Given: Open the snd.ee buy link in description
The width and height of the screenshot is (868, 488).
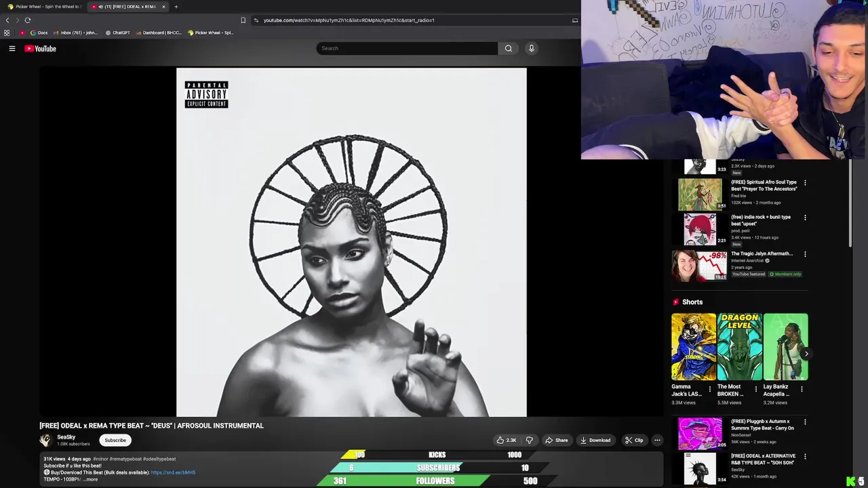Looking at the screenshot, I should [173, 472].
